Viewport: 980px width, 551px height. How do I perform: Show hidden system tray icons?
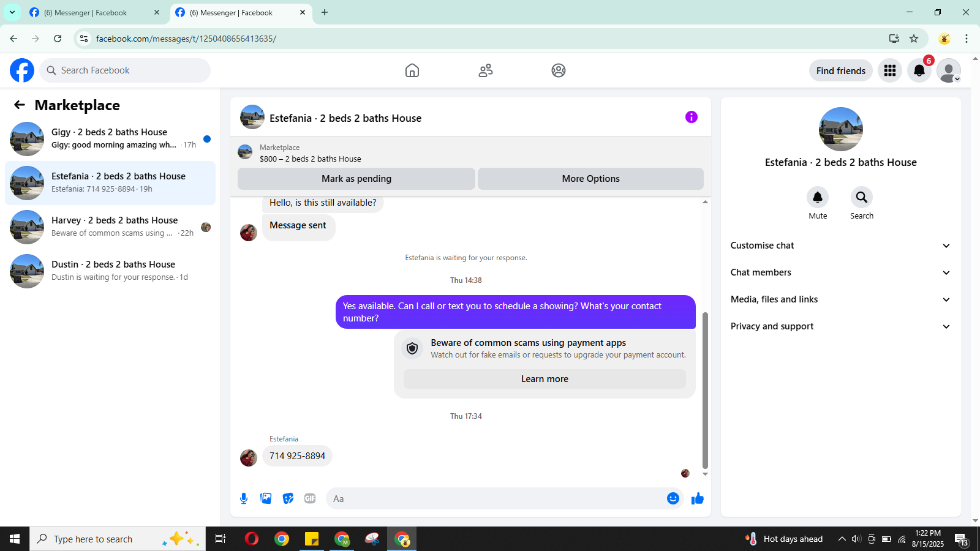coord(842,539)
